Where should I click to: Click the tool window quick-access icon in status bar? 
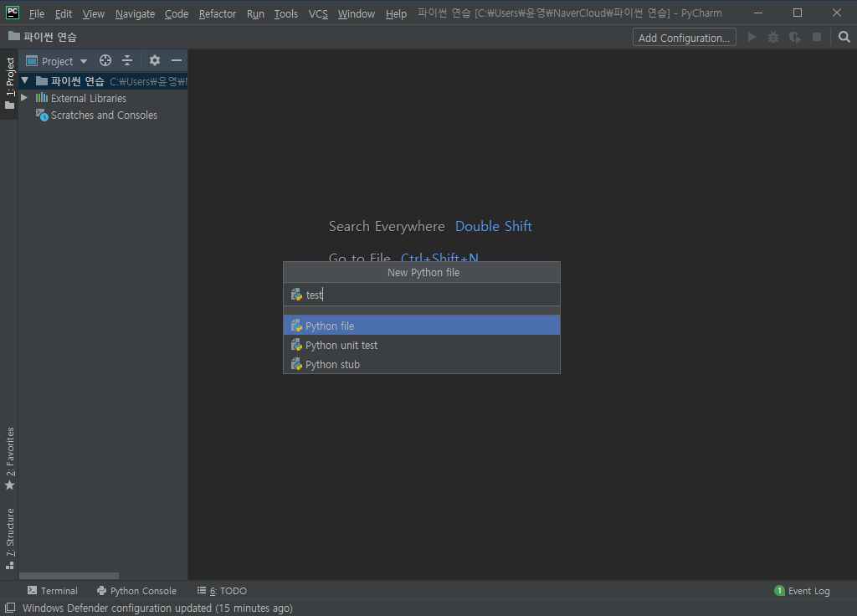point(10,608)
